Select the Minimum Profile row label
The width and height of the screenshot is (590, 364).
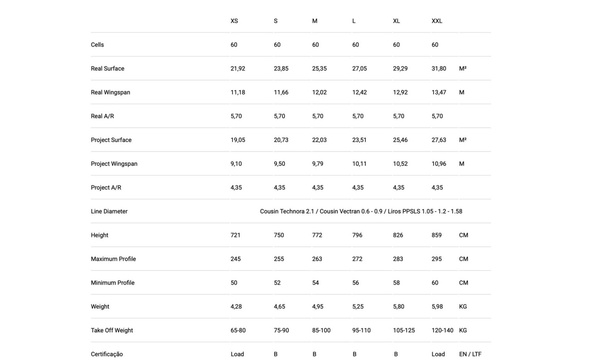(113, 283)
